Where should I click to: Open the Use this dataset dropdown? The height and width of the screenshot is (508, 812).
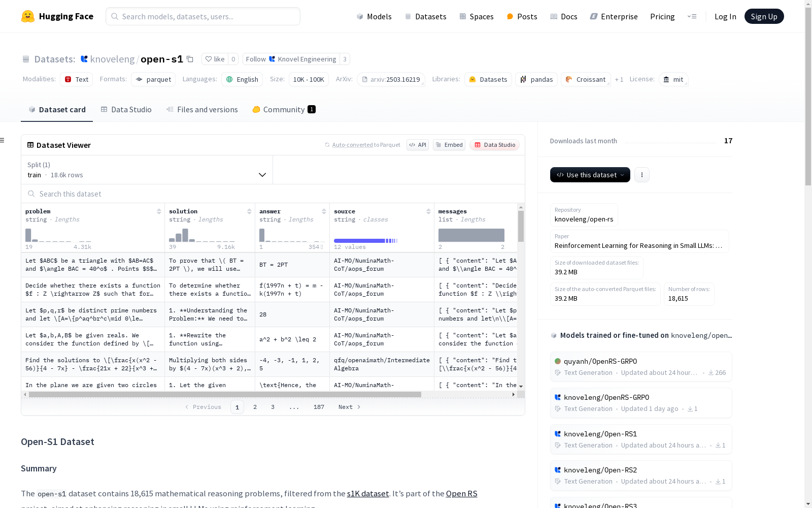[x=590, y=175]
